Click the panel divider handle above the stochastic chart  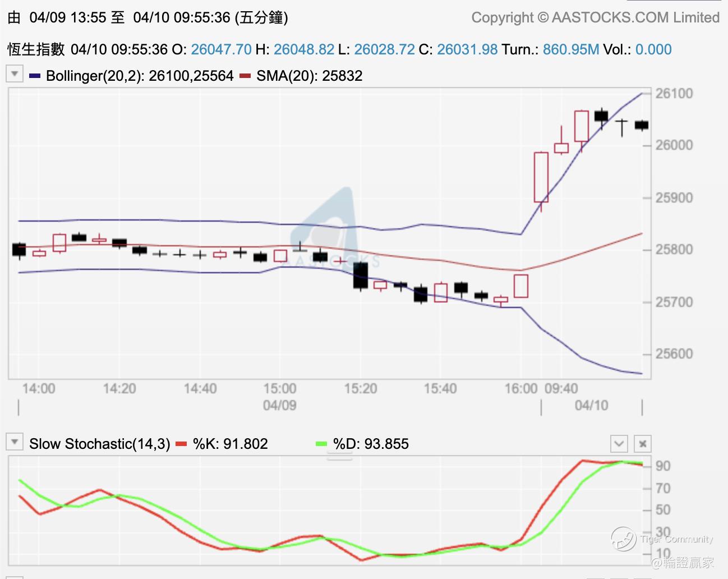point(339,457)
